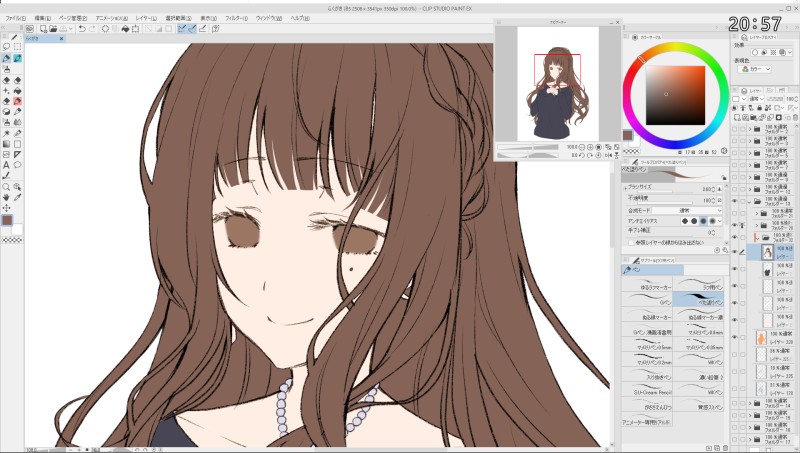
Task: Select the G-pen sub tool
Action: click(647, 299)
